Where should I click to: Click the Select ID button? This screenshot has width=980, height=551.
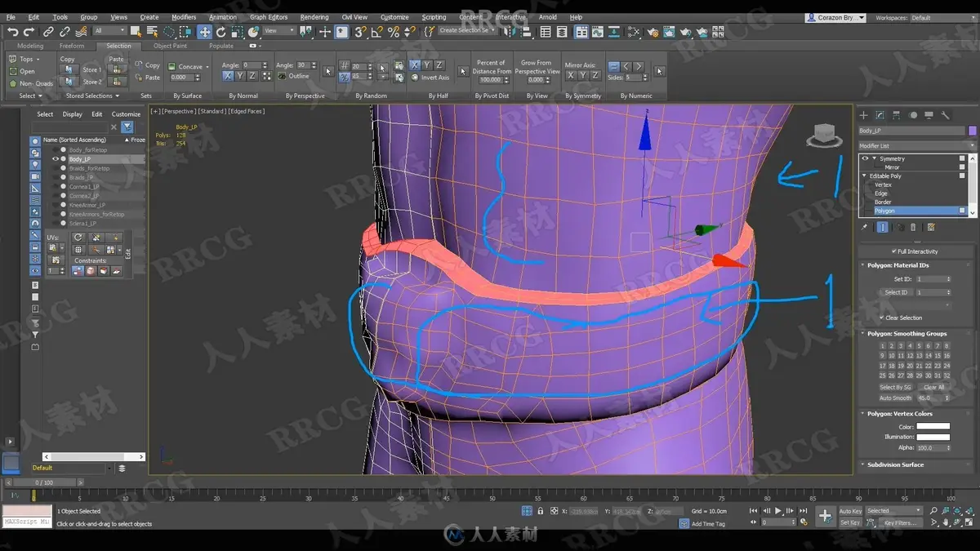tap(896, 292)
